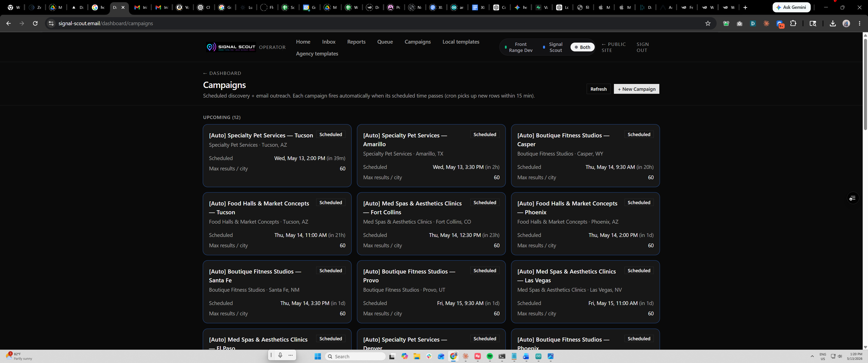Screen dimensions: 868x363
Task: Open the Home nav item
Action: 303,42
